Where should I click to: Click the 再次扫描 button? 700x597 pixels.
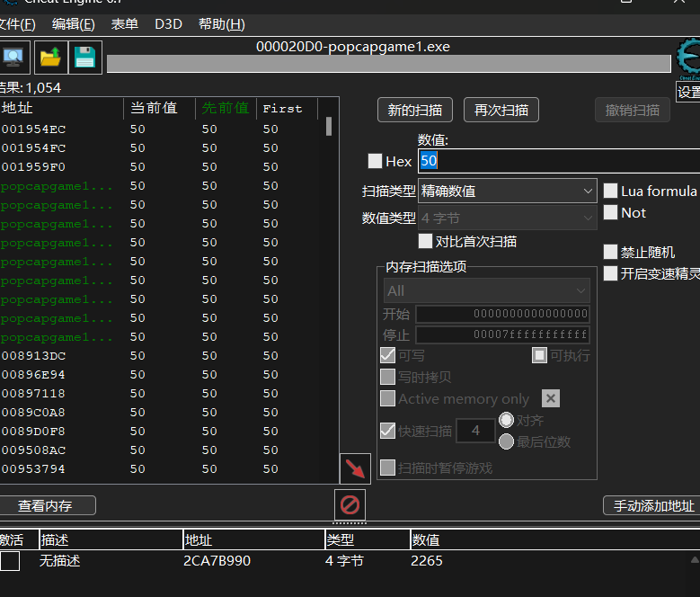[x=501, y=110]
